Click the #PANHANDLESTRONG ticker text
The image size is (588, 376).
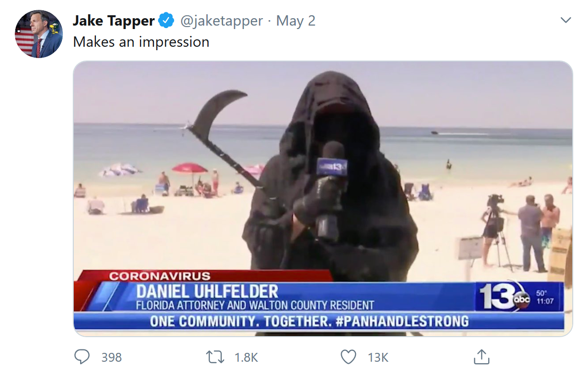402,321
